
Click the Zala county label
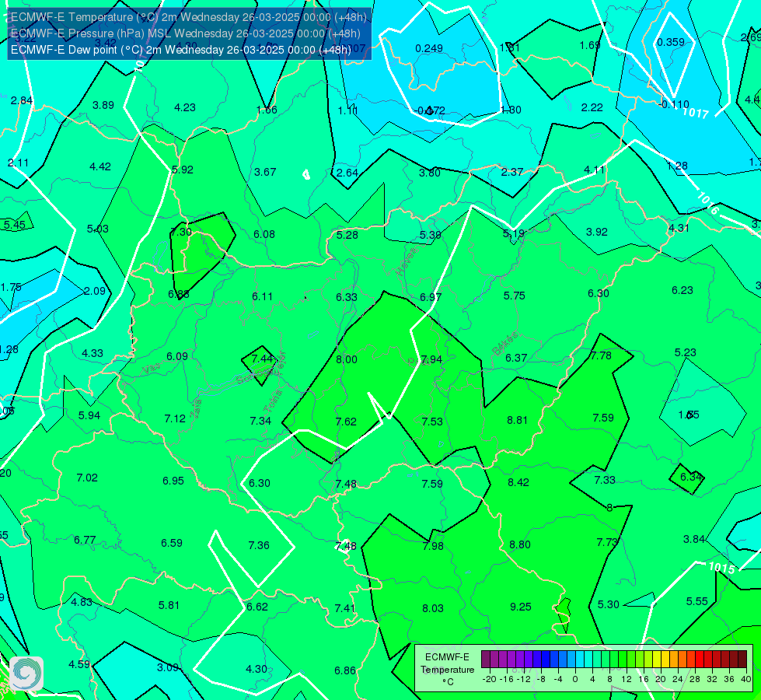coord(196,408)
